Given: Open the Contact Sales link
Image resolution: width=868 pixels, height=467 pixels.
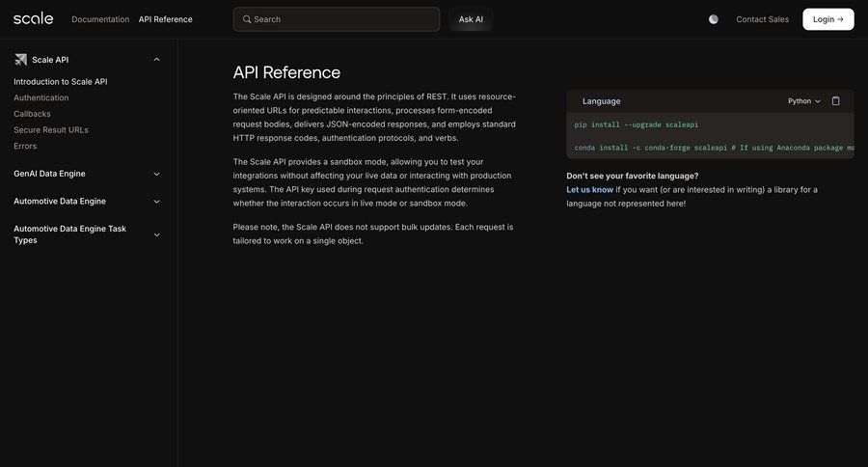Looking at the screenshot, I should (x=762, y=19).
